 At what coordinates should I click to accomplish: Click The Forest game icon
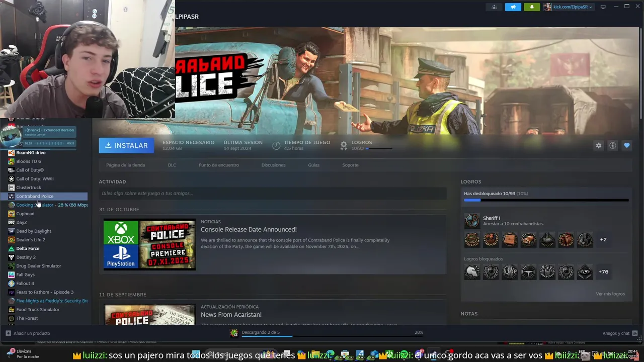pyautogui.click(x=12, y=318)
